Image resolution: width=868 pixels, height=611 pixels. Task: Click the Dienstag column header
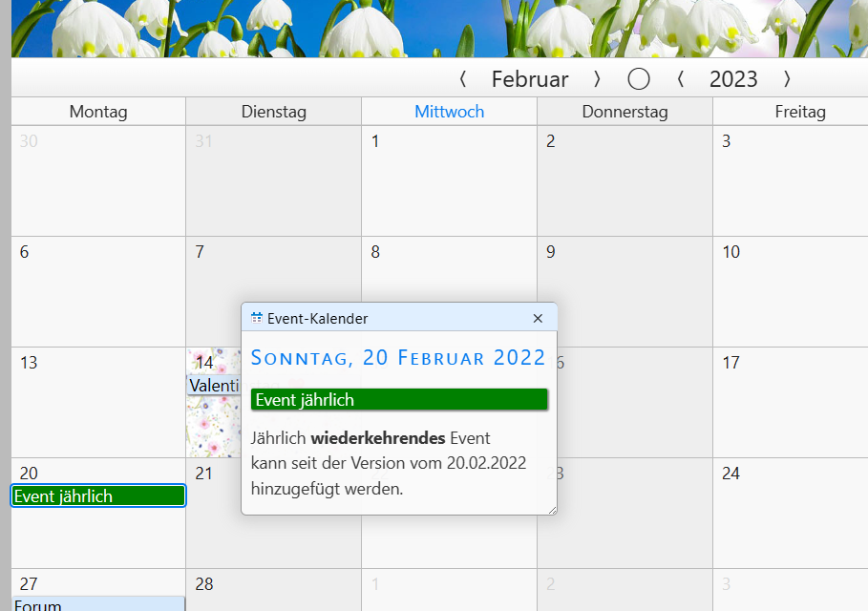tap(273, 112)
